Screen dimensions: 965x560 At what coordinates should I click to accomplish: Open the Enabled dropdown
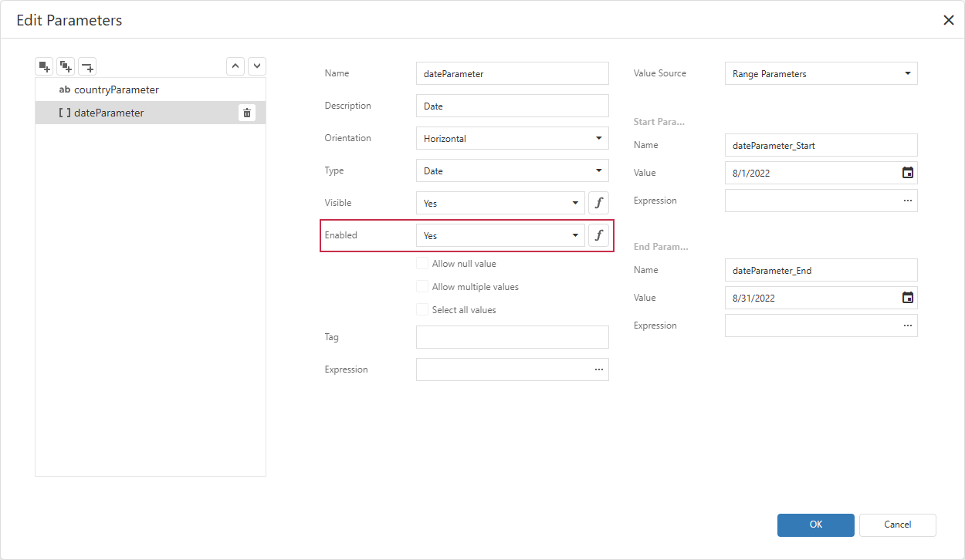(x=500, y=235)
